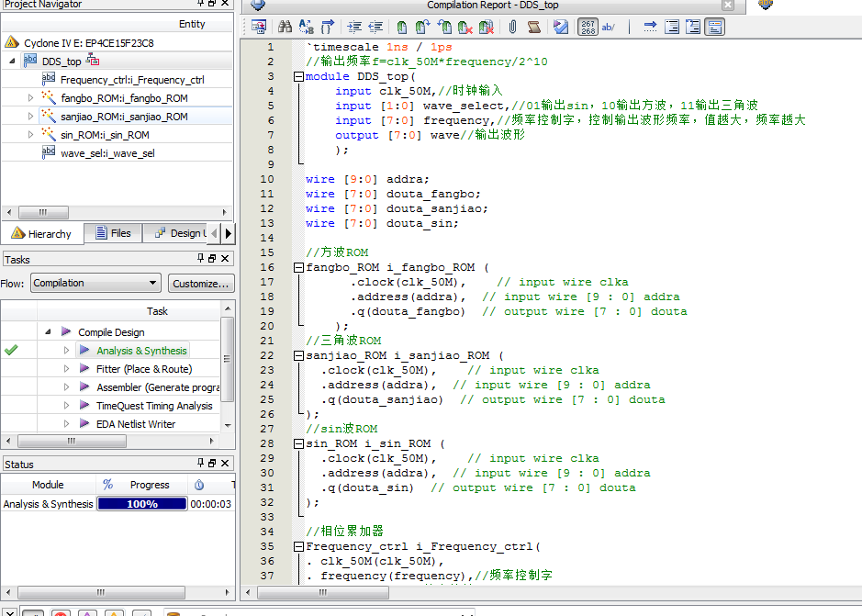The image size is (862, 616).
Task: Switch to the Files tab
Action: (113, 233)
